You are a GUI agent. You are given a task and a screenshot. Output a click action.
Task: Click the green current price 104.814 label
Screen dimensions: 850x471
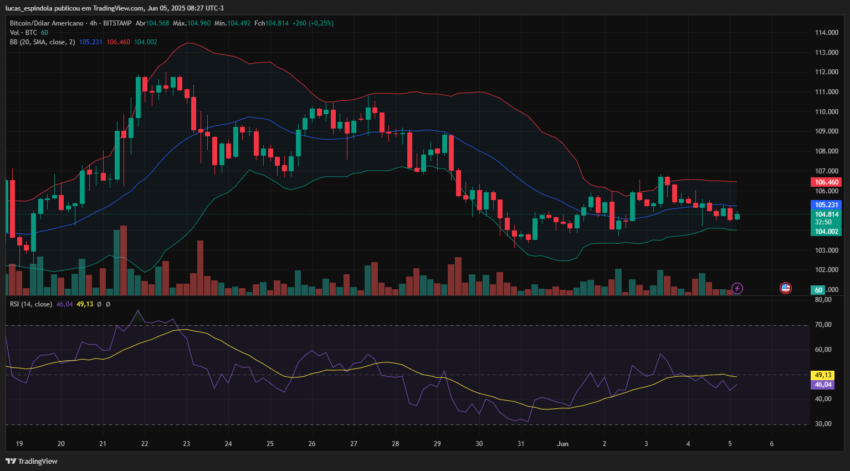pos(826,215)
